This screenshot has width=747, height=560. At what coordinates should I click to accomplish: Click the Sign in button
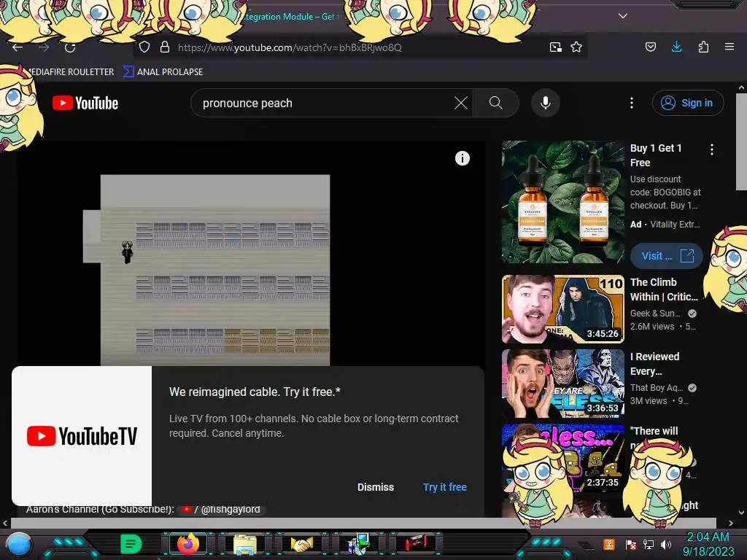[688, 103]
